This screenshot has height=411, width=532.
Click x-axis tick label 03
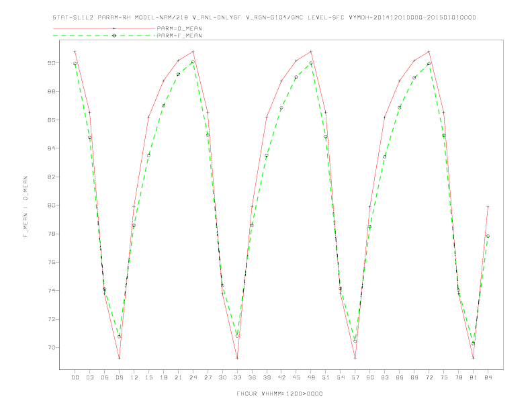click(89, 377)
